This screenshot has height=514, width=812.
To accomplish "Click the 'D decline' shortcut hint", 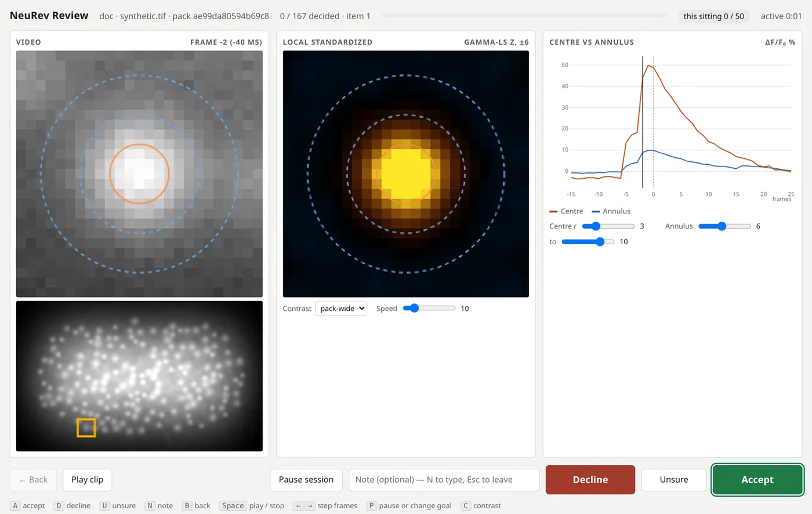I will (x=72, y=506).
